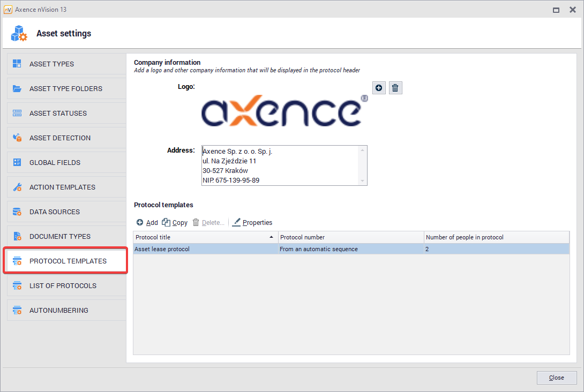The image size is (584, 392).
Task: Click the Action Templates wrench icon
Action: point(17,187)
